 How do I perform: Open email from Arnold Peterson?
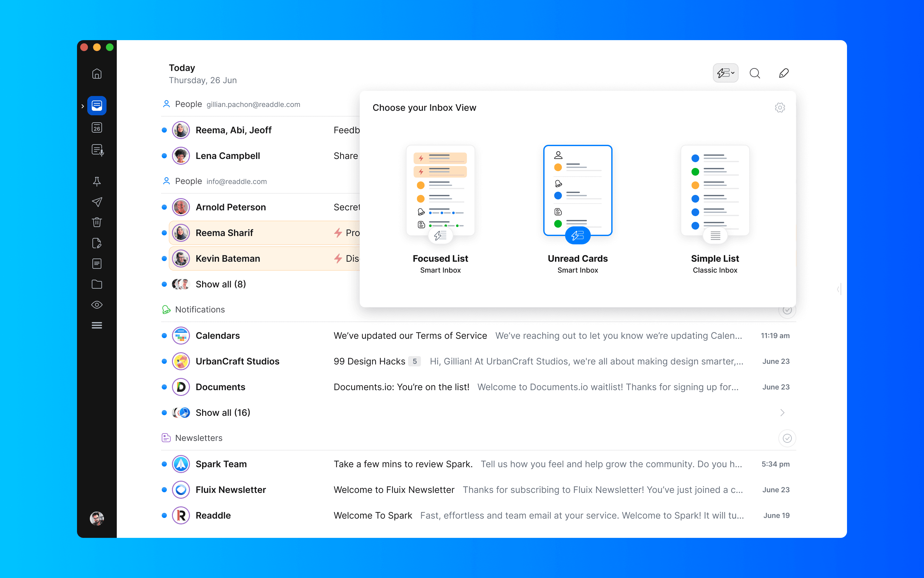[x=261, y=207]
